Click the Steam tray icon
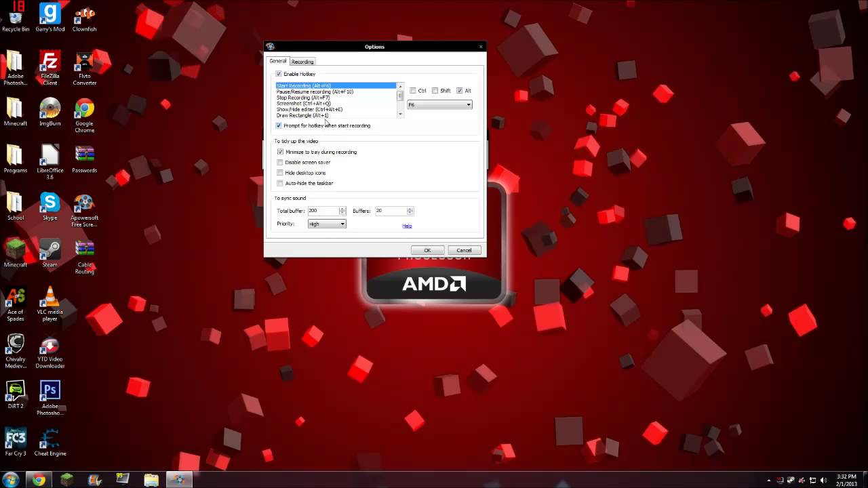 [x=791, y=480]
